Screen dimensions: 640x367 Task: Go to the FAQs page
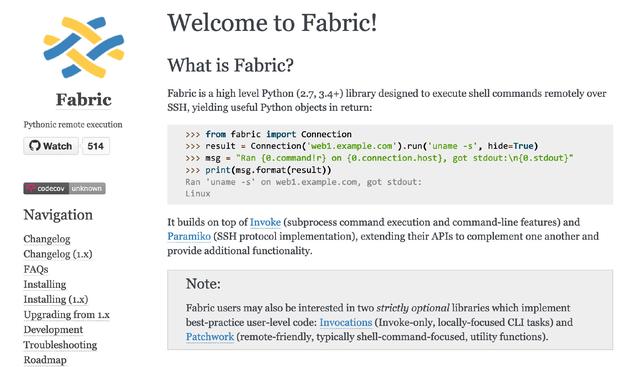coord(36,269)
